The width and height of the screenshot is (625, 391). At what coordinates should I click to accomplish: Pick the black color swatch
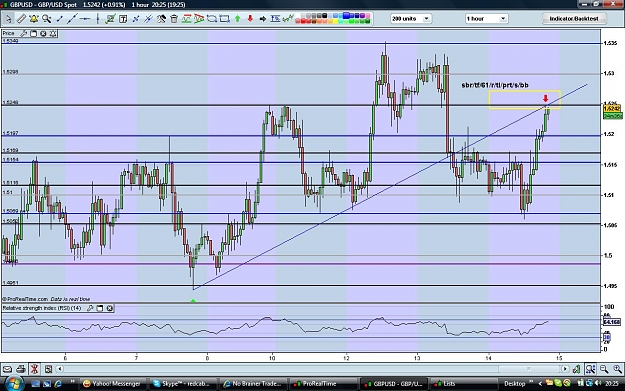pos(325,16)
